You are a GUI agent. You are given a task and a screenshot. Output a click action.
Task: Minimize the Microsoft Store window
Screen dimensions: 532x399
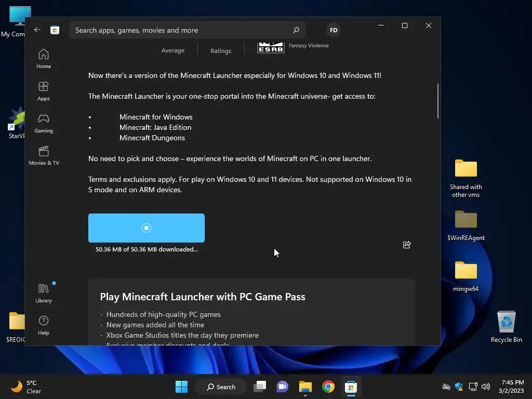[x=381, y=25]
